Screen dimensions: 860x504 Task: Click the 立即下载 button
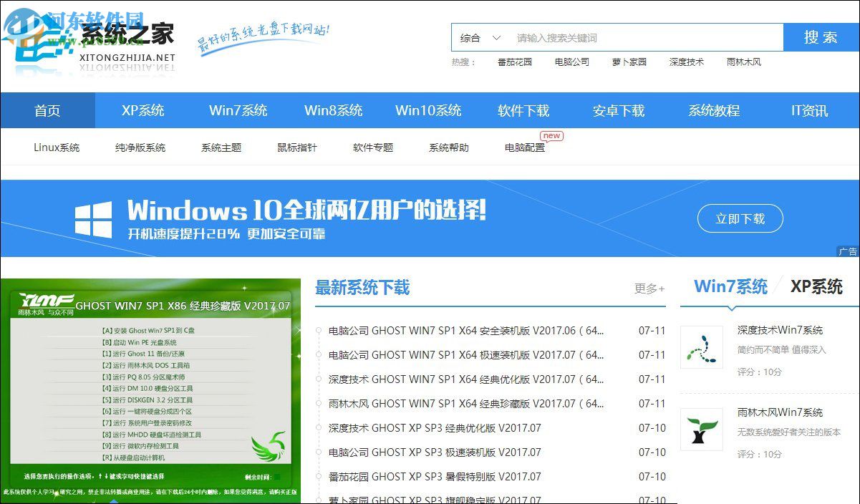click(740, 218)
